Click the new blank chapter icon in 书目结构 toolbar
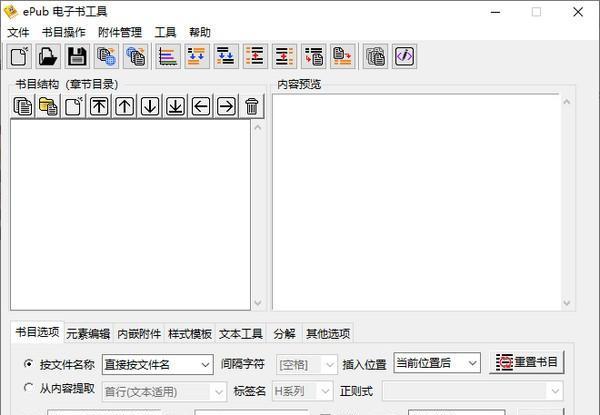The height and width of the screenshot is (415, 600). pos(73,106)
